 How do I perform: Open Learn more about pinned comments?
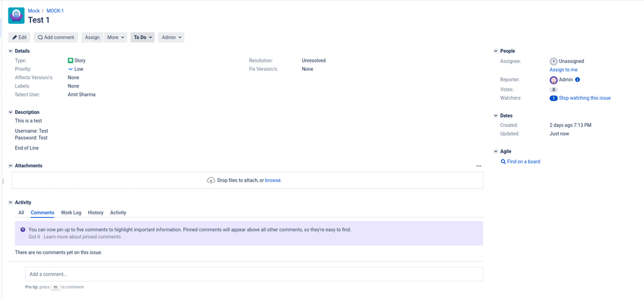coord(82,237)
